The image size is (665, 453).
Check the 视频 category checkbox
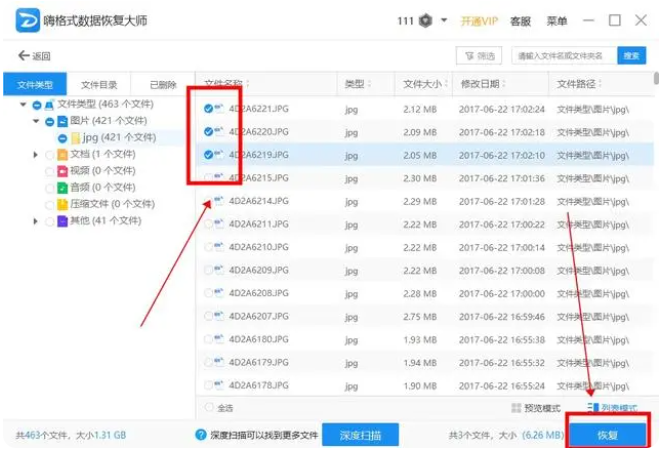pyautogui.click(x=50, y=171)
